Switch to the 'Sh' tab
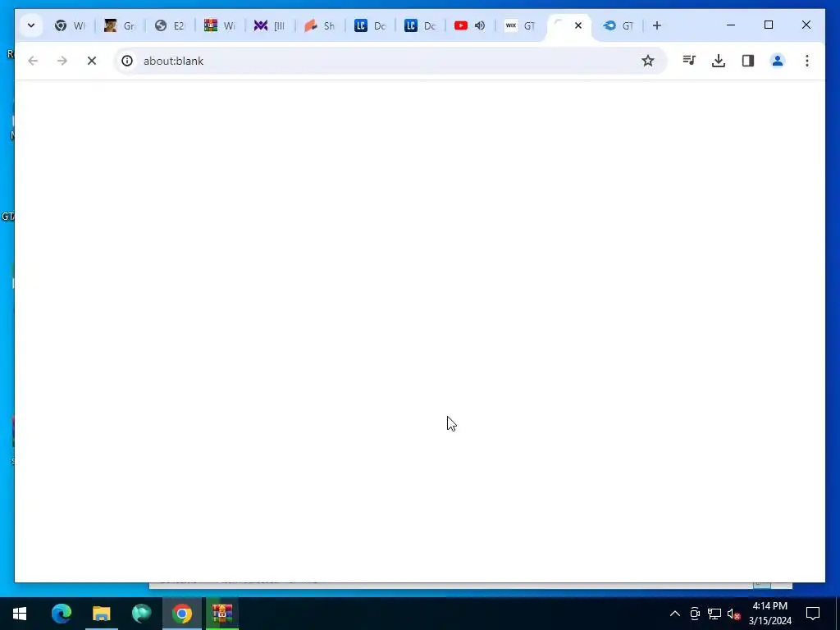This screenshot has height=630, width=840. [x=319, y=25]
